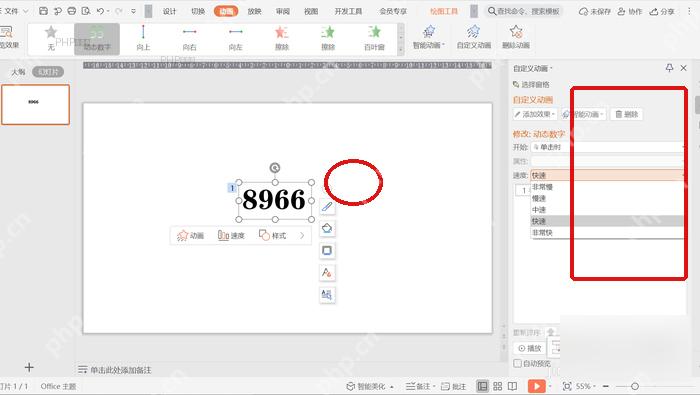
Task: Click the shape fill bucket side tool
Action: tap(327, 229)
